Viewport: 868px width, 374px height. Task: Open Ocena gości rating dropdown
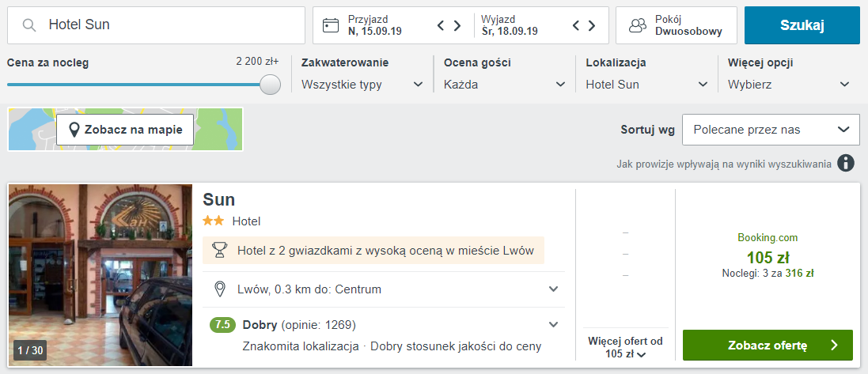tap(505, 85)
